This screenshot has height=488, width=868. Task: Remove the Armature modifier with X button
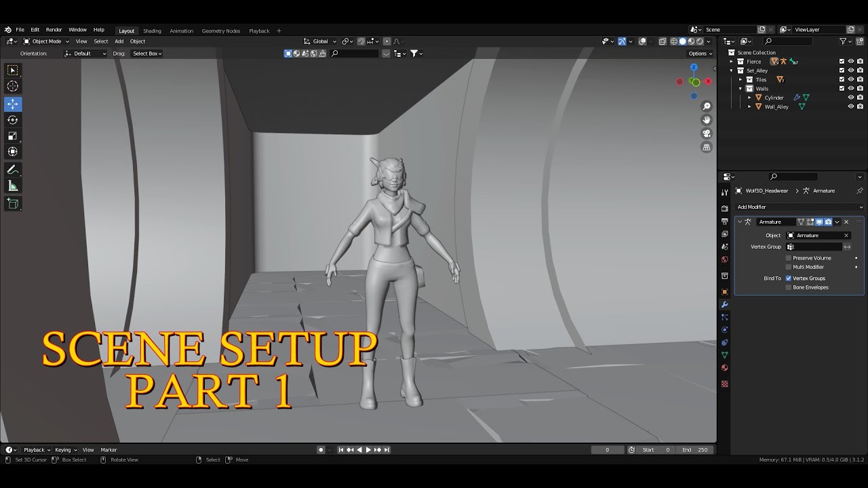click(x=846, y=222)
